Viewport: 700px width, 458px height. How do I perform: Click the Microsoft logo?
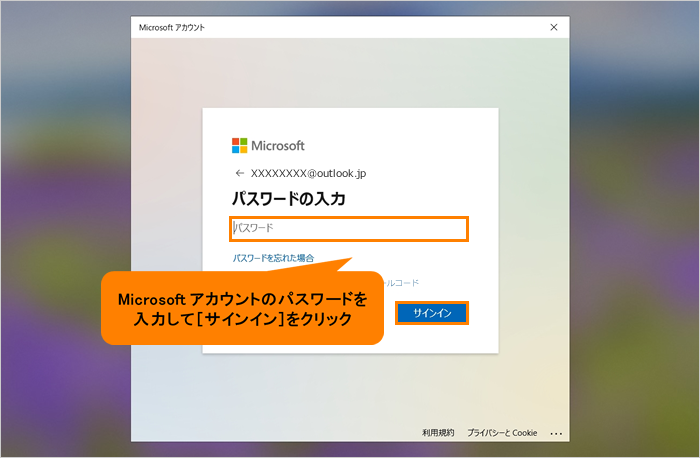coord(268,146)
